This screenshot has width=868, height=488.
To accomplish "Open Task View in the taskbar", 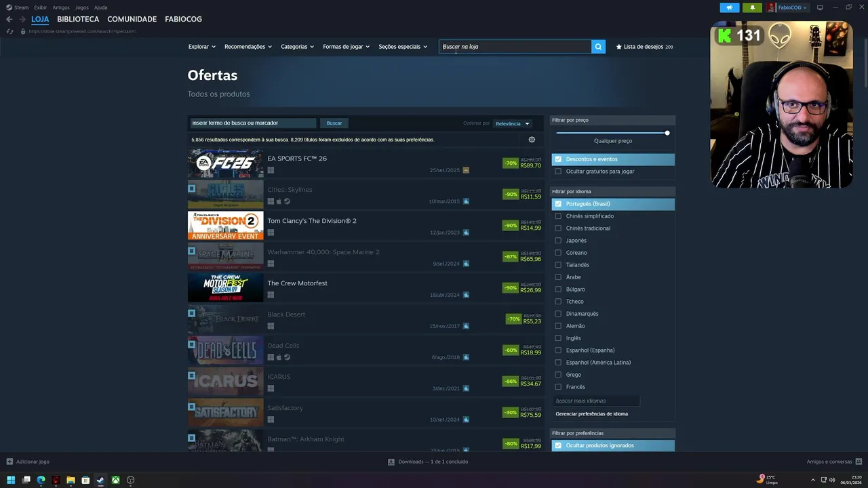I will (26, 480).
